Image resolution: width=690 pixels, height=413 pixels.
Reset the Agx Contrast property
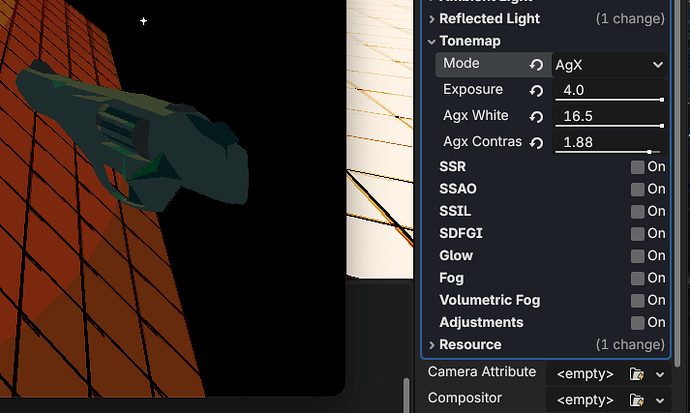[536, 143]
